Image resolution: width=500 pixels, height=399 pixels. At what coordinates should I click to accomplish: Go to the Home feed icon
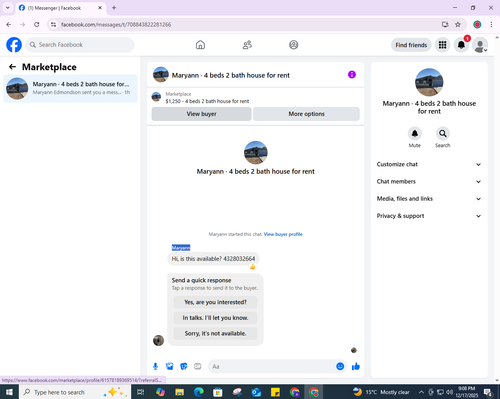point(200,45)
